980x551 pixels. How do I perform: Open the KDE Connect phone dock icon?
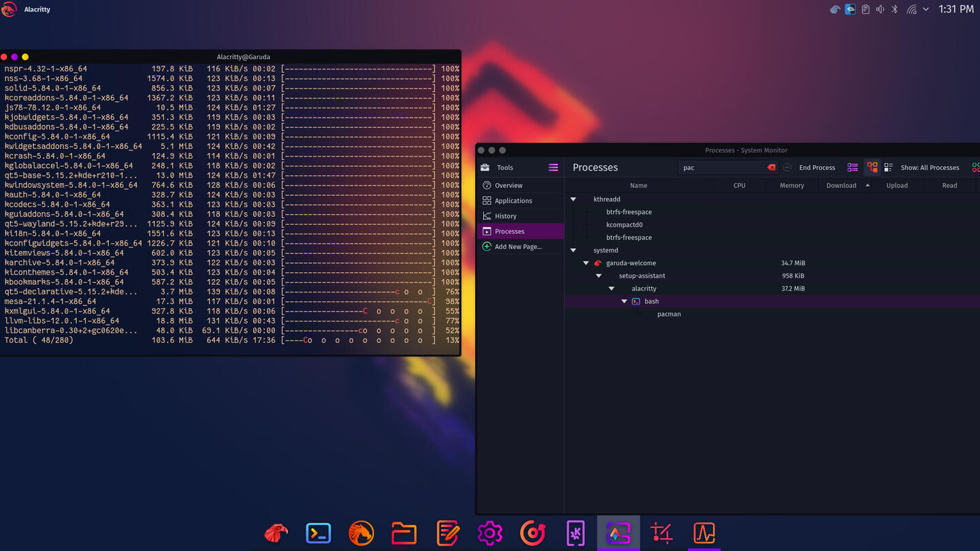pos(576,533)
